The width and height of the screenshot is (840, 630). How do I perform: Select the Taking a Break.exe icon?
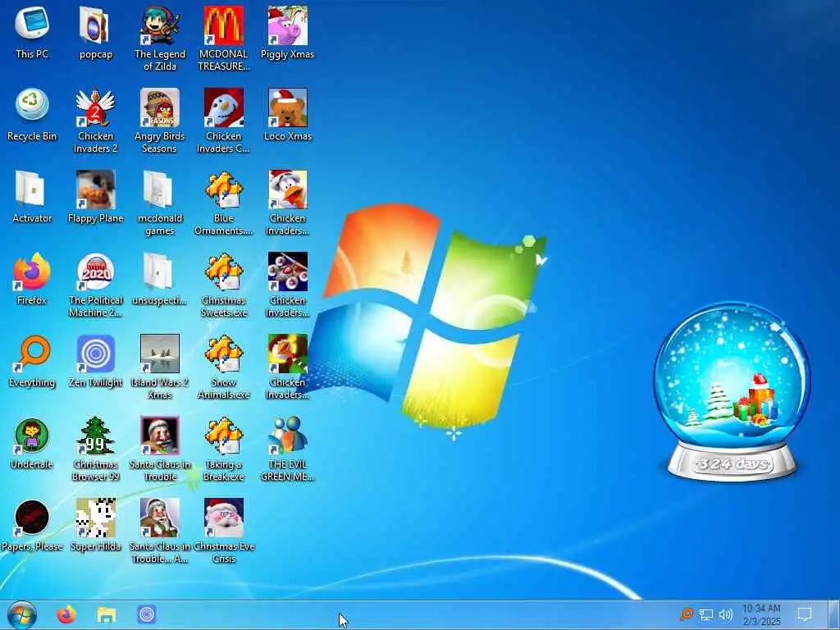(x=224, y=449)
